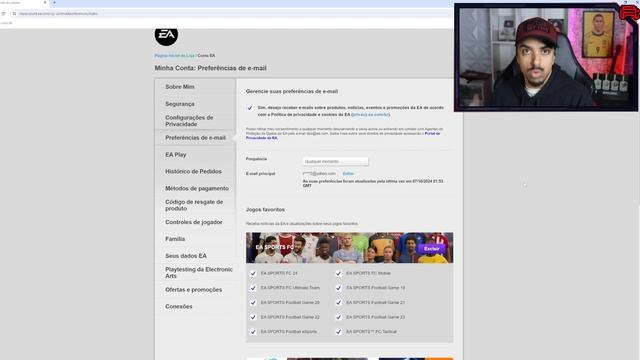Open Segurança section

pyautogui.click(x=180, y=104)
